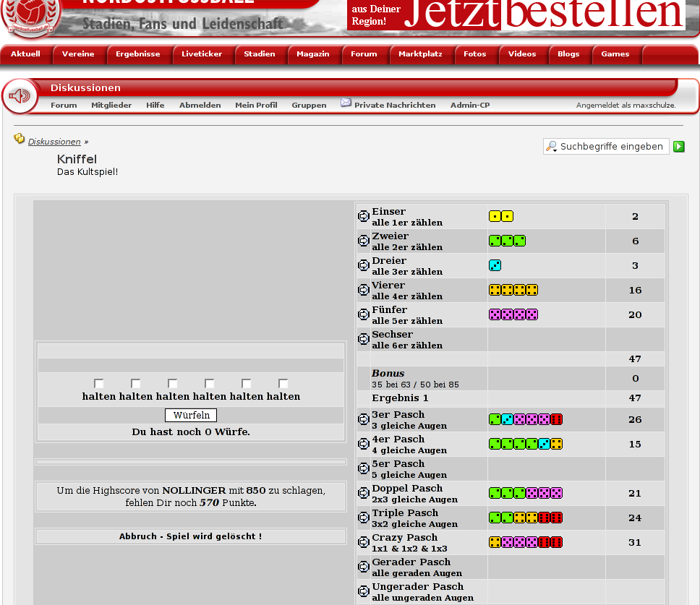Screen dimensions: 700x605
Task: Tick the first halten checkbox
Action: (x=99, y=384)
